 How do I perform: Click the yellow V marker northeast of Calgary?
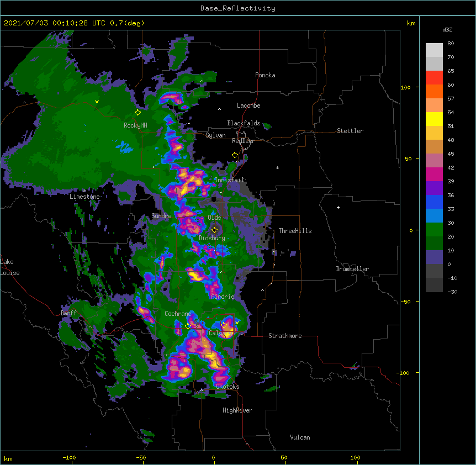coord(237,323)
